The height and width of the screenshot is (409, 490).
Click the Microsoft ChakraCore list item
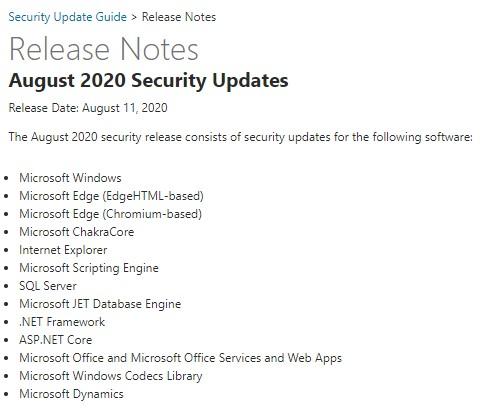(77, 232)
